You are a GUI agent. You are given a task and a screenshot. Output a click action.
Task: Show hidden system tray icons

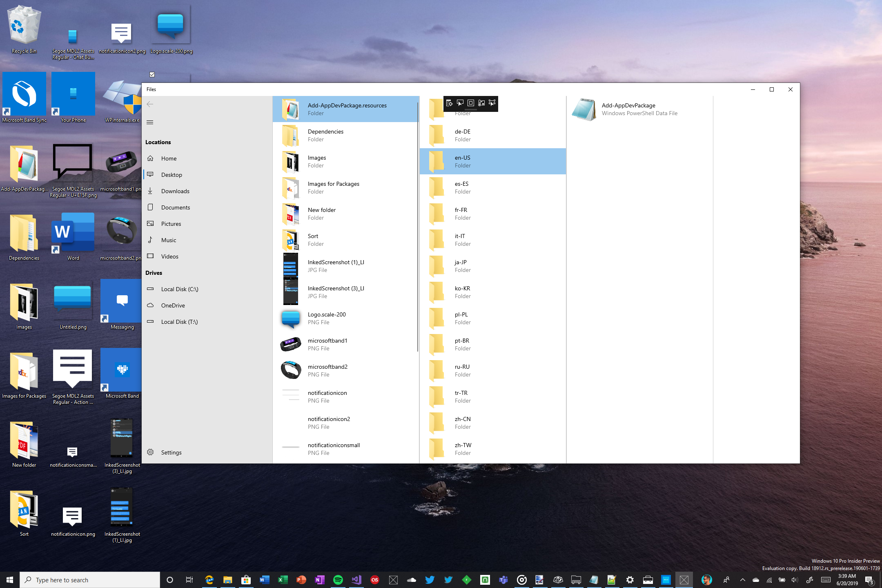pyautogui.click(x=743, y=580)
